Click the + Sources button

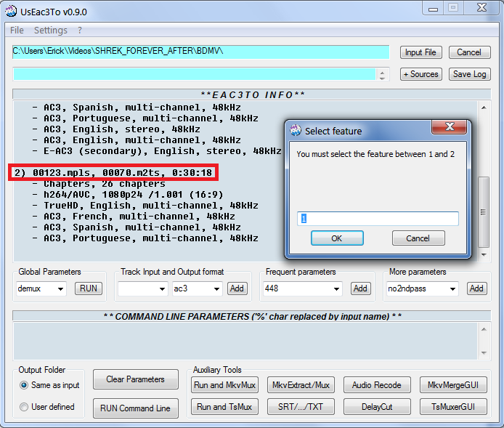pos(420,74)
